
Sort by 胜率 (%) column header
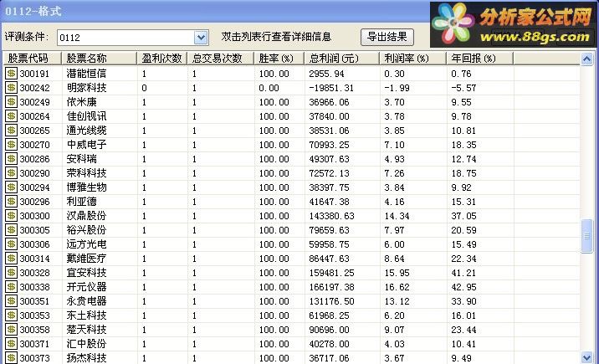(279, 58)
